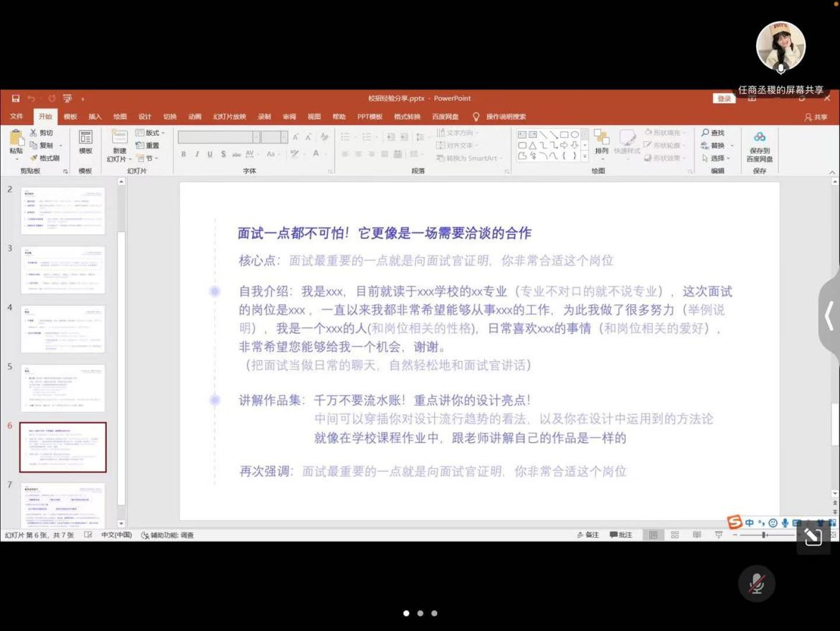Switch to the 幻灯片放映 ribbon tab

229,117
